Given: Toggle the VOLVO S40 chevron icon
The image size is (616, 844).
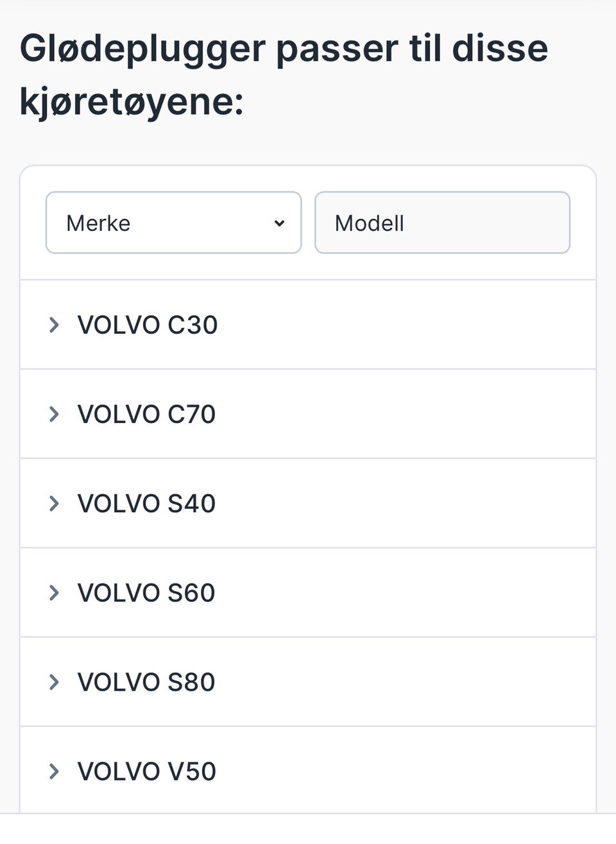Looking at the screenshot, I should 54,503.
